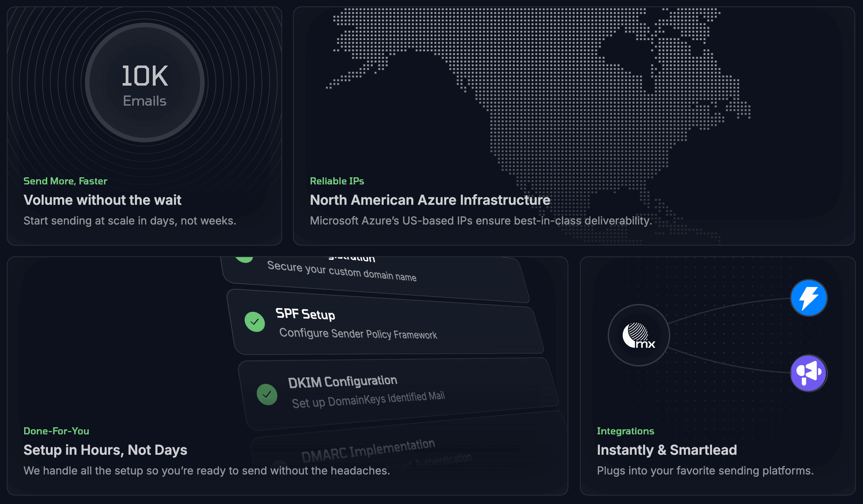Click the DMARC Implementation card title
The width and height of the screenshot is (863, 504).
(x=368, y=450)
